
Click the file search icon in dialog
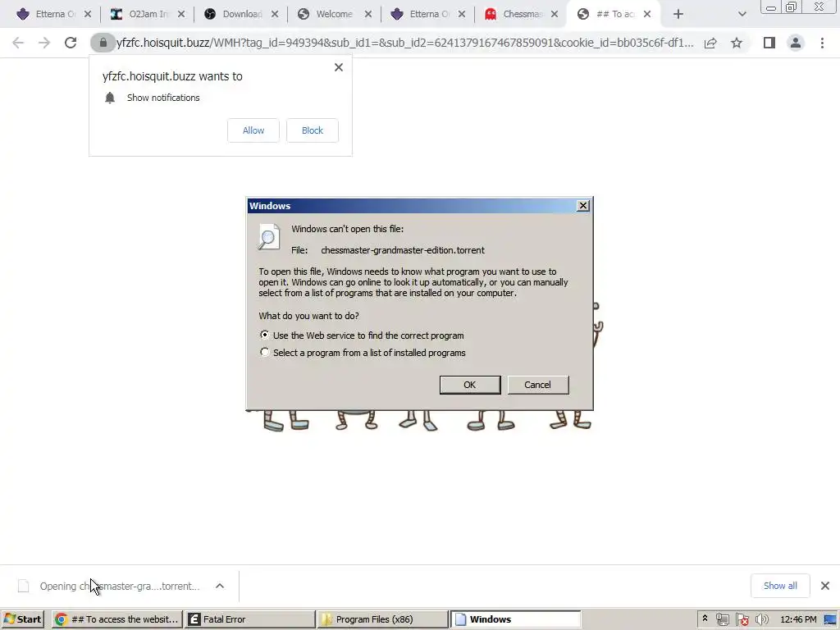(x=269, y=237)
